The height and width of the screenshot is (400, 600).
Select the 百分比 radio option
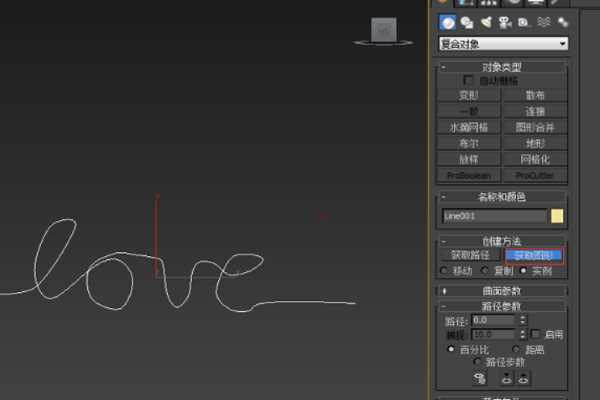(x=451, y=349)
